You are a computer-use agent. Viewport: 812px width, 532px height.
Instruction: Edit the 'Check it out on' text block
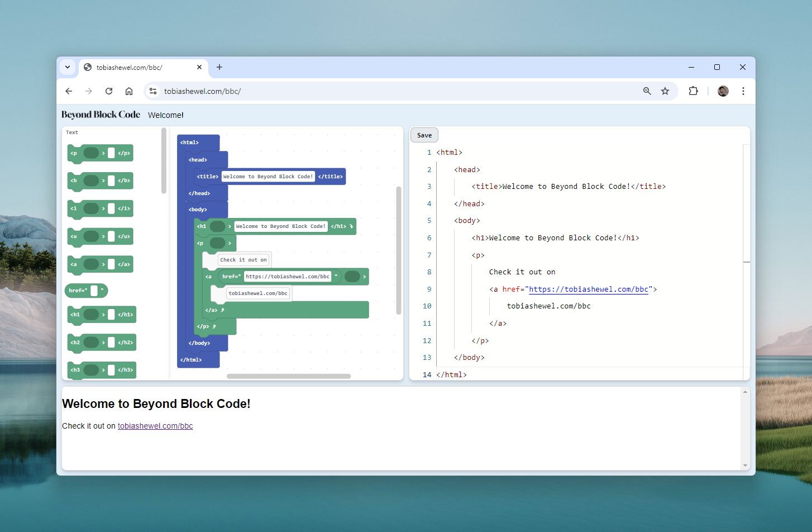(243, 260)
